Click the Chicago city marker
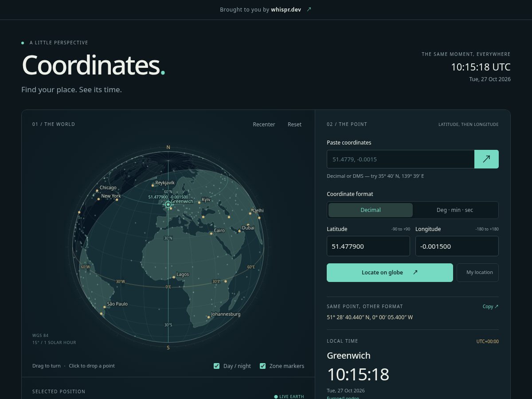 point(97,191)
